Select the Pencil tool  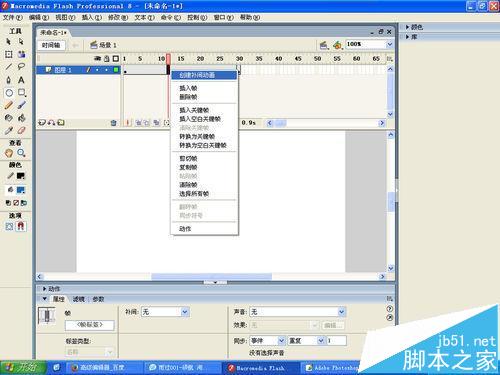click(9, 105)
